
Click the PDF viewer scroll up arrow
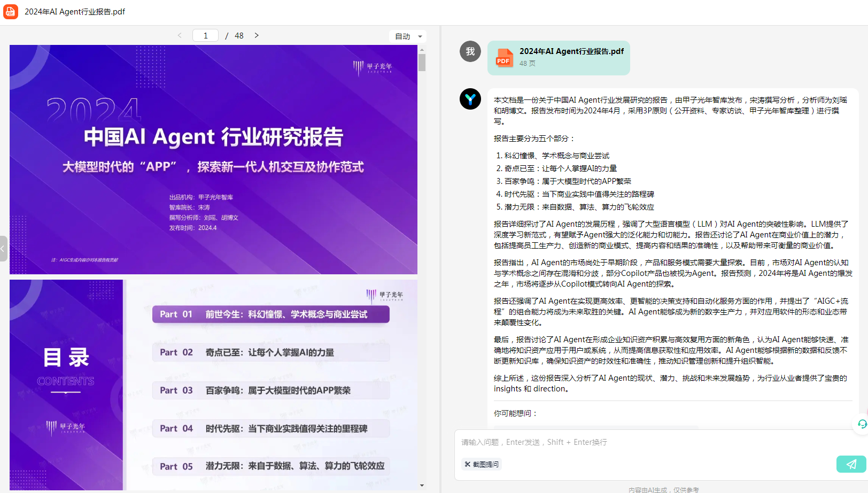tap(422, 49)
